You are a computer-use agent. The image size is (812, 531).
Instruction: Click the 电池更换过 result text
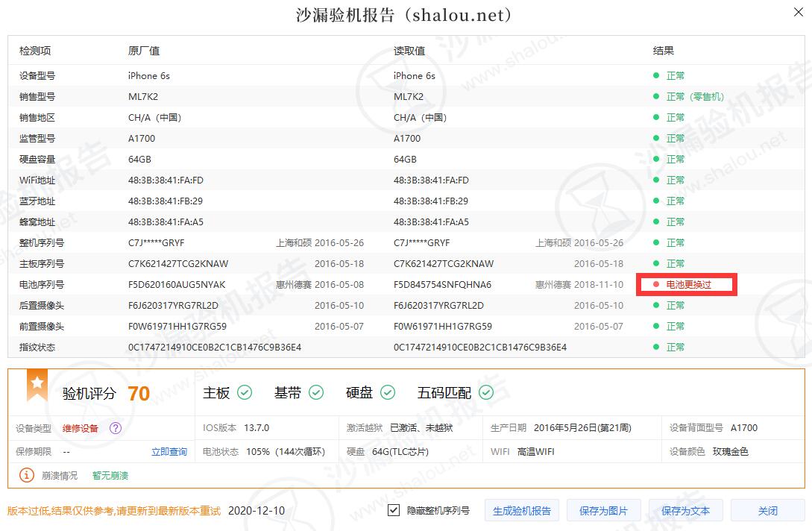[x=688, y=285]
